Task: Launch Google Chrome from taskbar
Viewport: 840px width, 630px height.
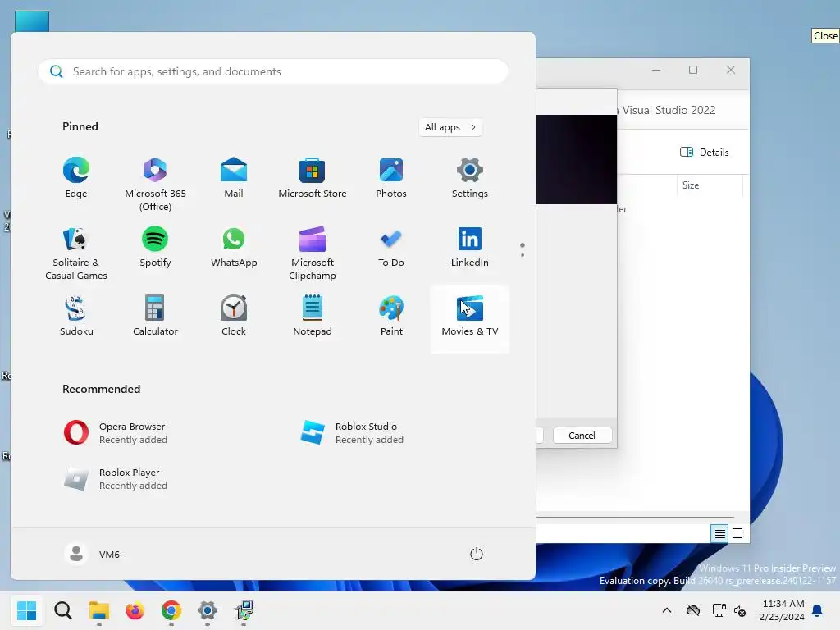Action: coord(171,610)
